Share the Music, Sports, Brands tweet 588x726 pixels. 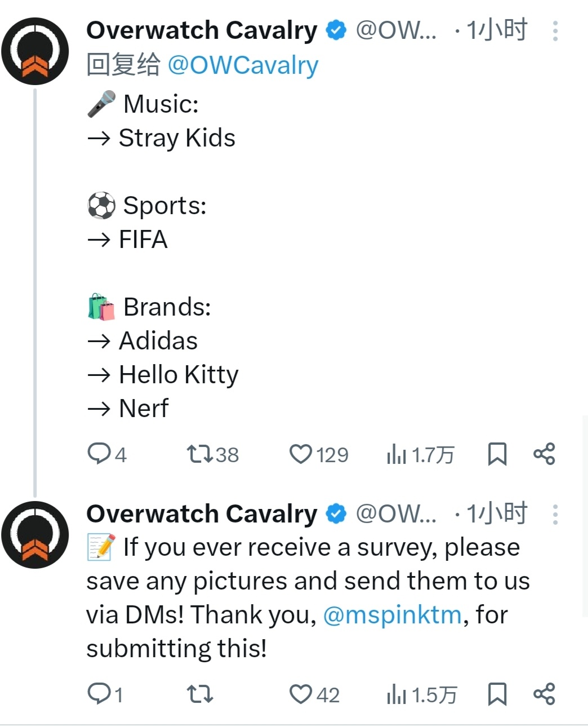[544, 454]
